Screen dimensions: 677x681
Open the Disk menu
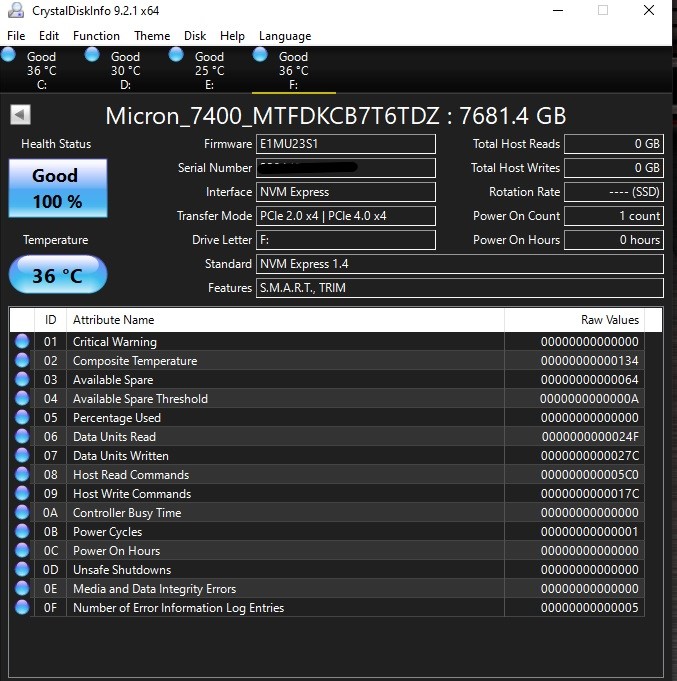[195, 36]
